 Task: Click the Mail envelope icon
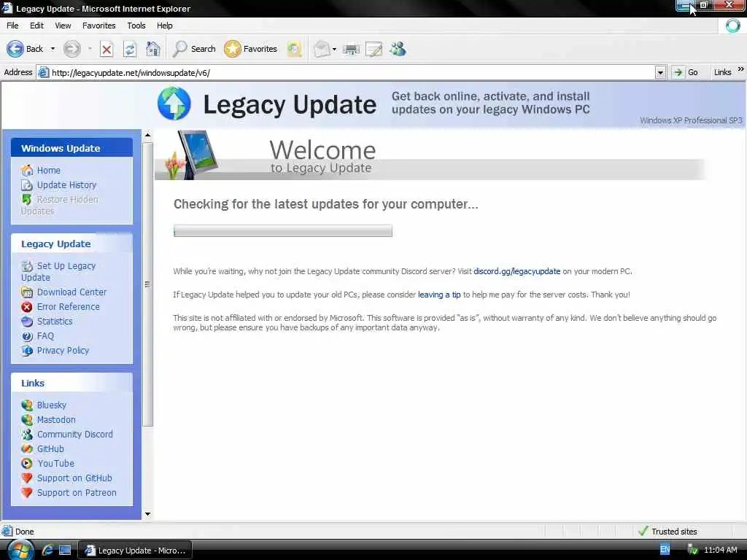[322, 49]
